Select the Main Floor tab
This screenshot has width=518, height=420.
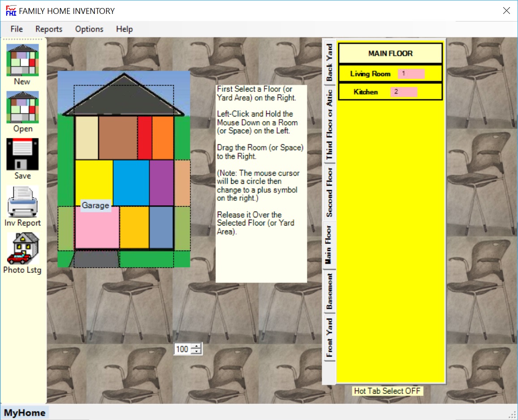(328, 245)
